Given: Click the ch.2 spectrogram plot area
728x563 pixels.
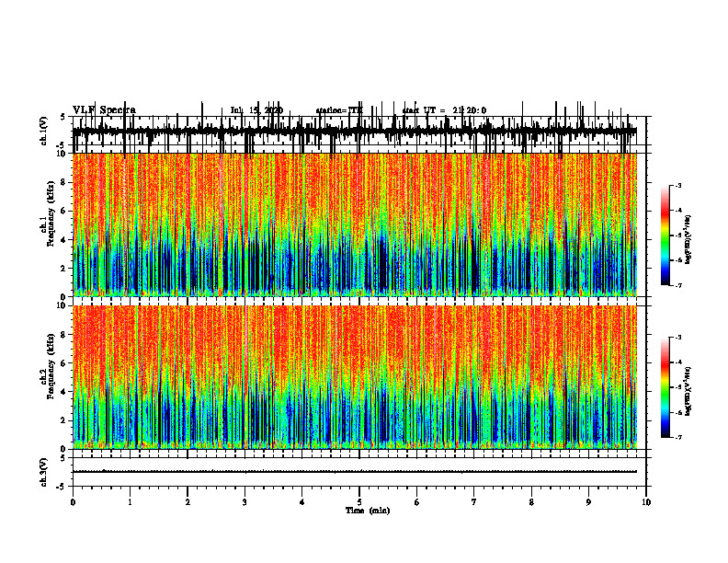Looking at the screenshot, I should point(355,377).
